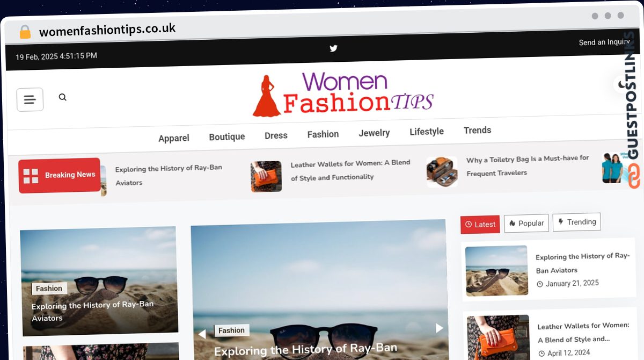Open the Trends category

[477, 130]
